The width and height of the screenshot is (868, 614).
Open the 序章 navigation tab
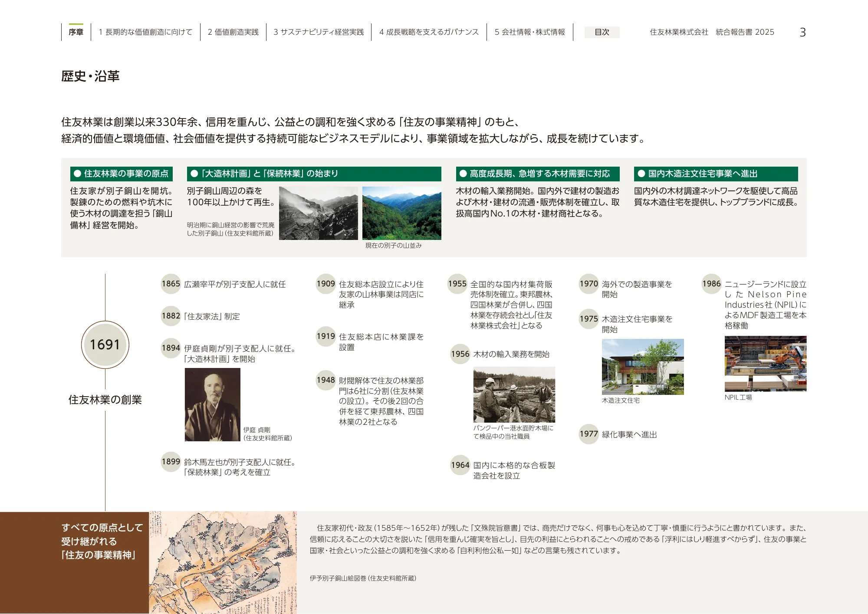coord(76,32)
